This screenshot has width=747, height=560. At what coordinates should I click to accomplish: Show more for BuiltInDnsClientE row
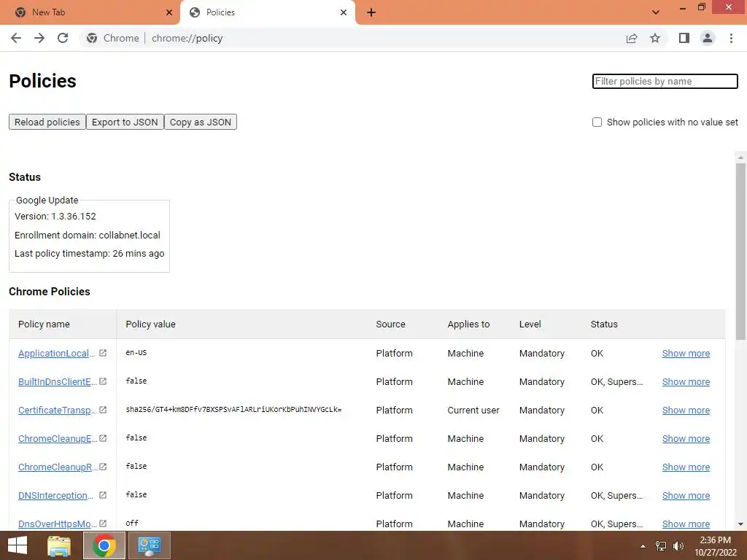(686, 382)
